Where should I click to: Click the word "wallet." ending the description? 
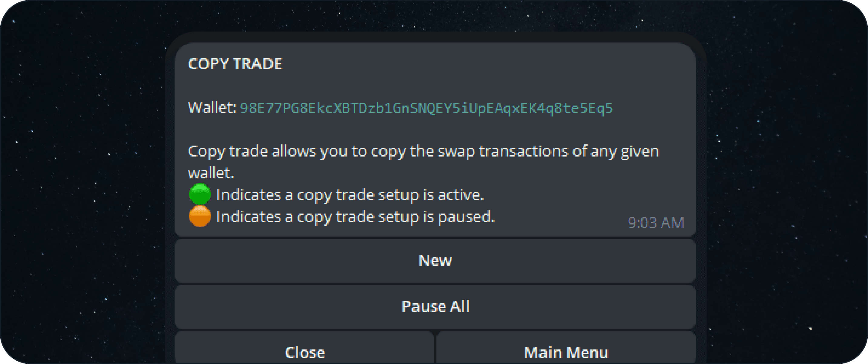pos(211,173)
